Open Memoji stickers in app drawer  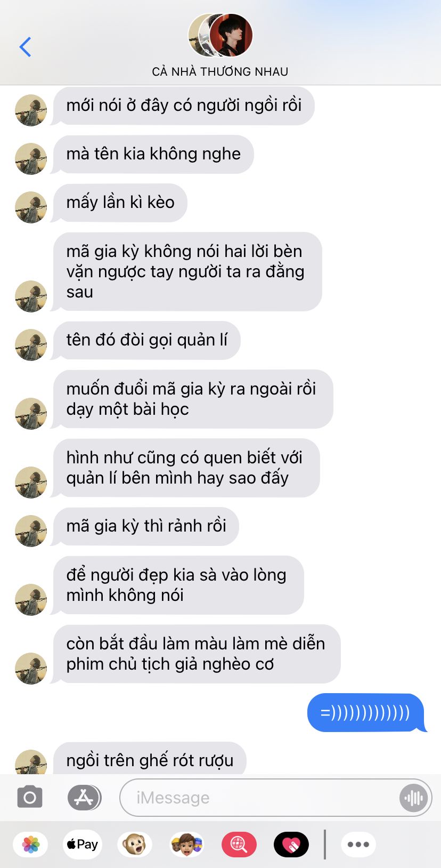pos(187,845)
